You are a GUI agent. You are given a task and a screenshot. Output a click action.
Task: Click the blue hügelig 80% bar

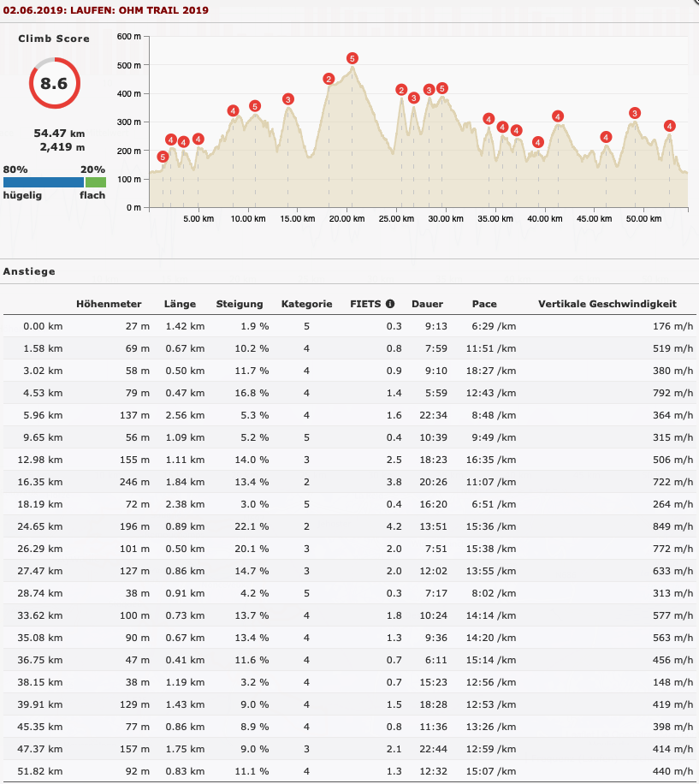point(44,182)
